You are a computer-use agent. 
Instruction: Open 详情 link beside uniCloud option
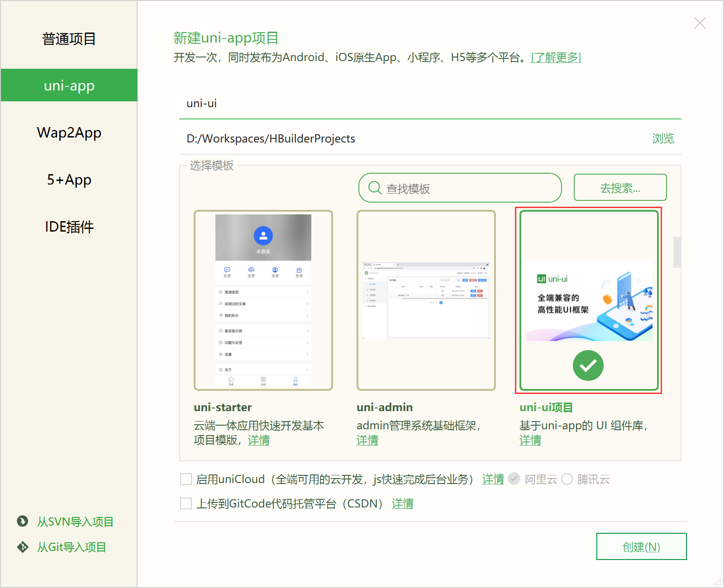click(493, 479)
